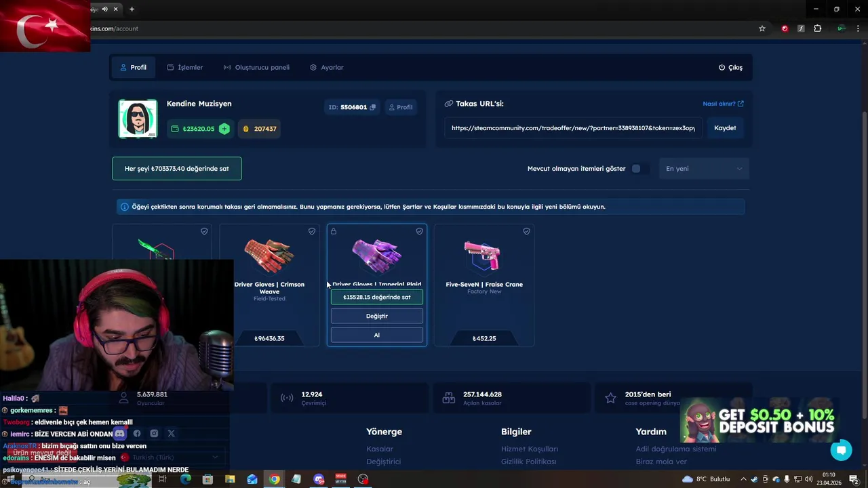The width and height of the screenshot is (868, 488).
Task: Open the live chat support bubble
Action: point(841,450)
